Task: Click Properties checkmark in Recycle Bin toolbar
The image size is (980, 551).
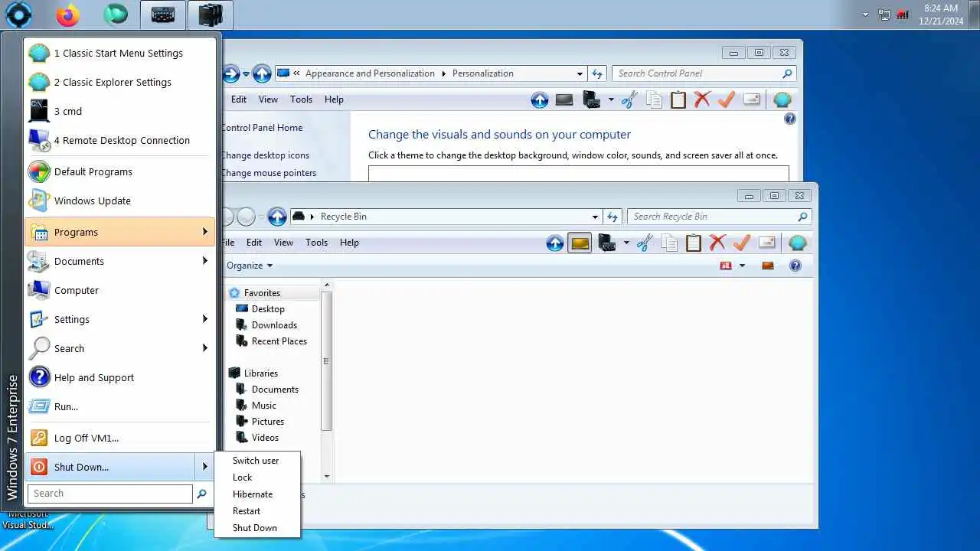Action: pos(741,243)
